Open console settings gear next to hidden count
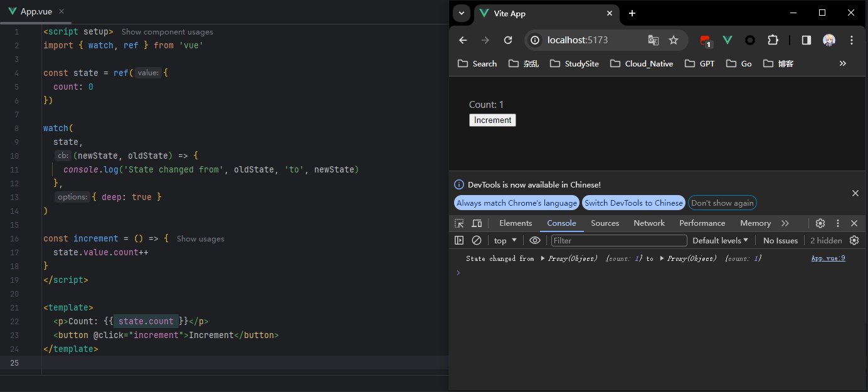This screenshot has height=392, width=868. (x=854, y=240)
